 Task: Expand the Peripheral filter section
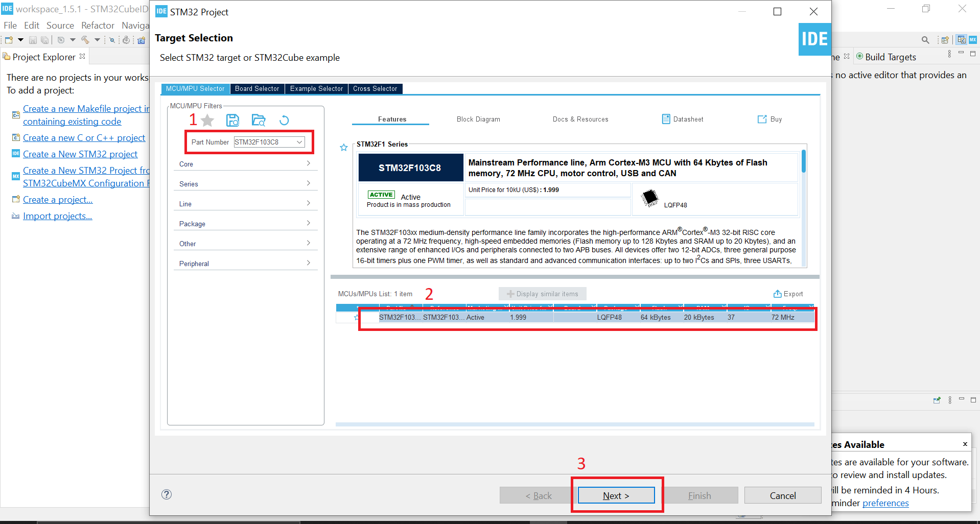245,264
